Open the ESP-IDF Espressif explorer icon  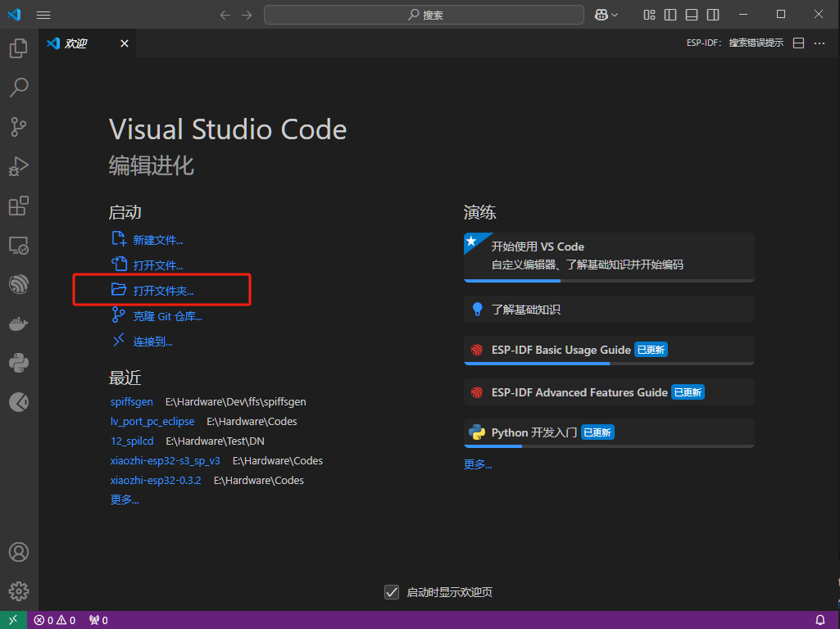[18, 284]
